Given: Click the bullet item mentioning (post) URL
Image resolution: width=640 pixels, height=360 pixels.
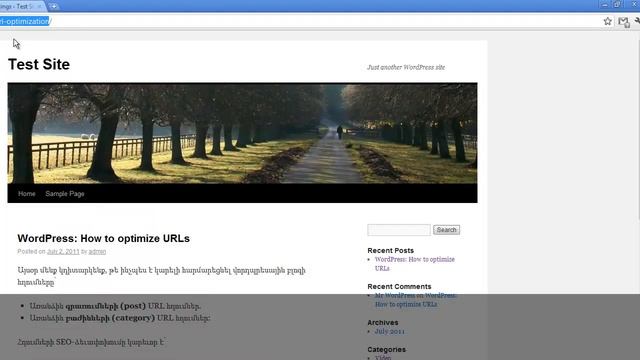Looking at the screenshot, I should (x=115, y=306).
